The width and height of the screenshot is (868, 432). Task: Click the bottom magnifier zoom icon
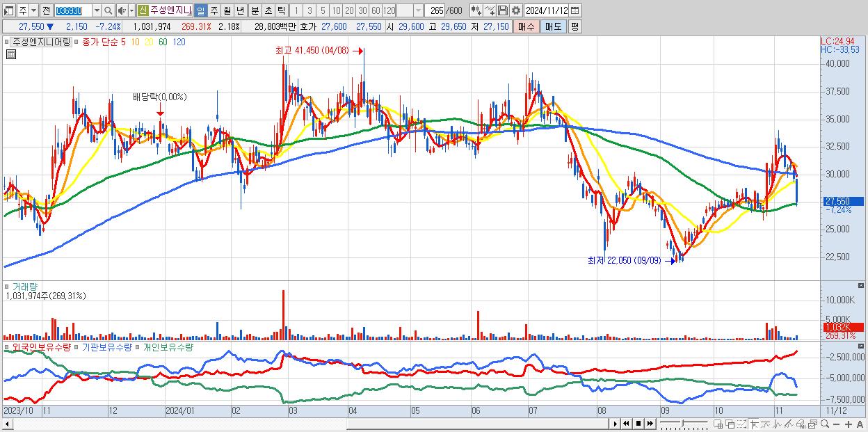825,424
